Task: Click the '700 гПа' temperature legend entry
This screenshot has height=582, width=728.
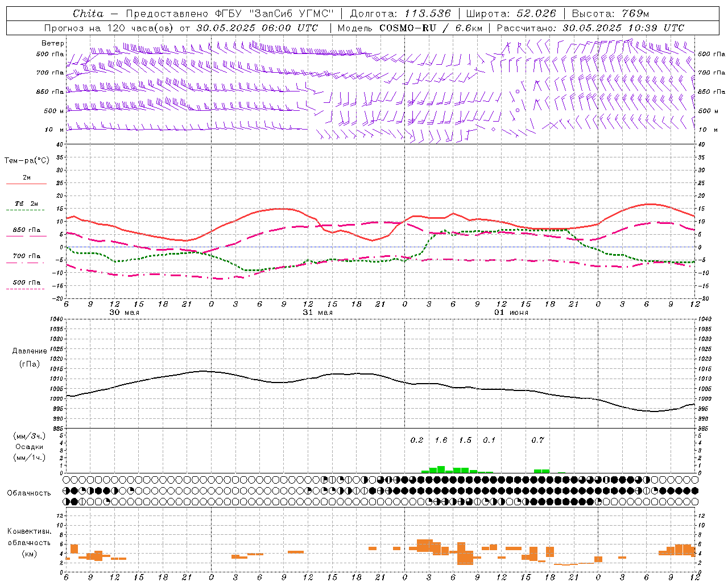Action: 27,256
